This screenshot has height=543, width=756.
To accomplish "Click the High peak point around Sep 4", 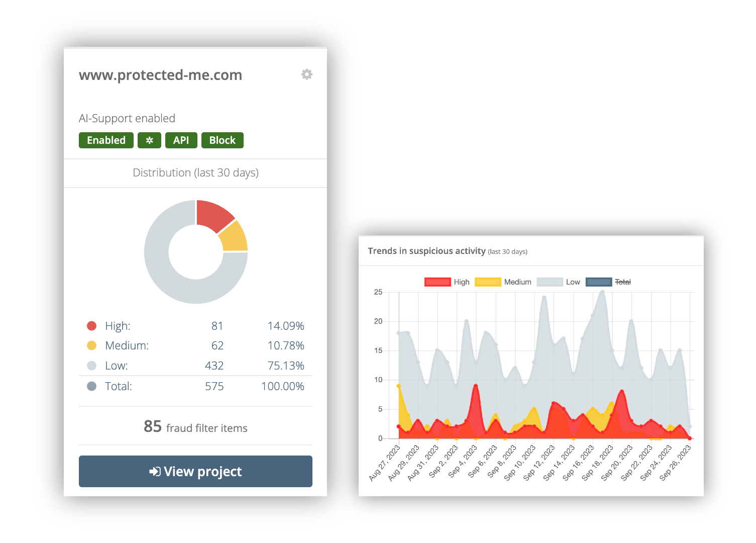I will 476,386.
